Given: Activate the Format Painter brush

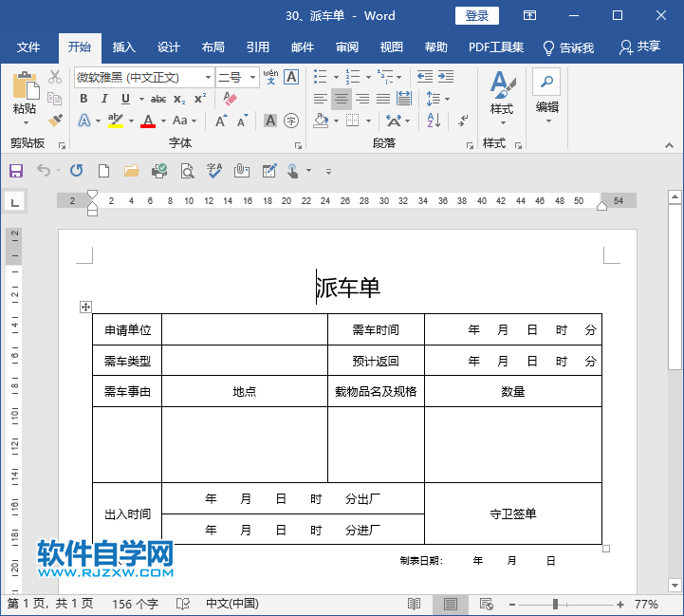Looking at the screenshot, I should pos(55,120).
